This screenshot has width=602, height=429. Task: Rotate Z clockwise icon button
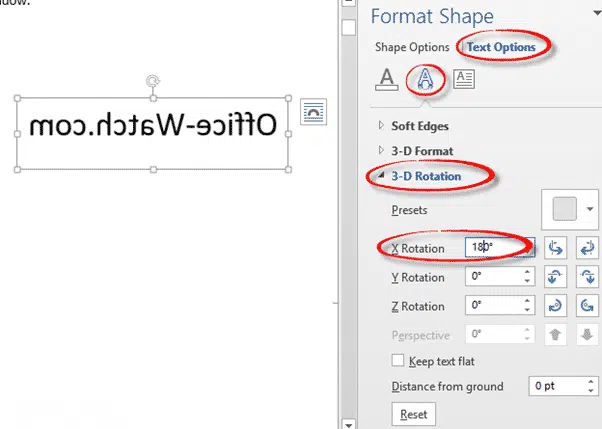(555, 306)
